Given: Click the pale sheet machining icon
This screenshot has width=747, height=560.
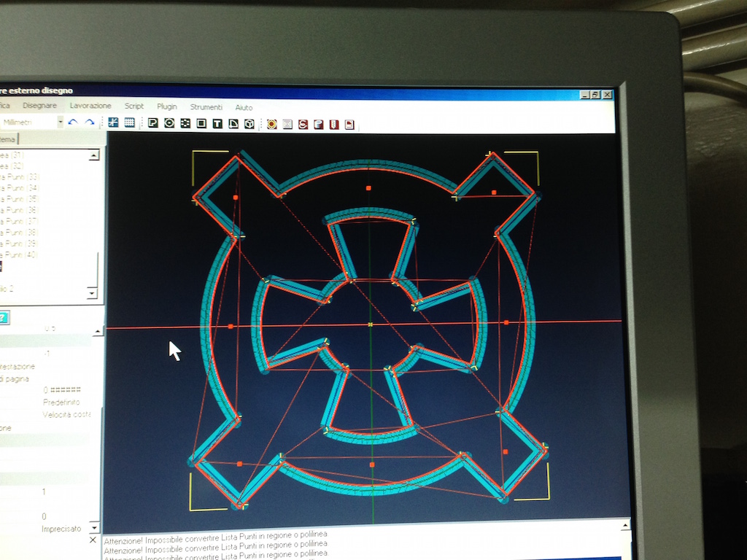Looking at the screenshot, I should click(287, 125).
